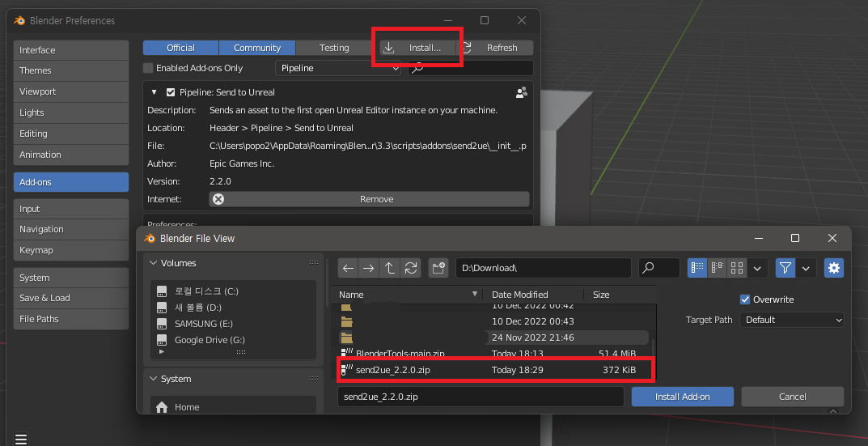Toggle the Community add-ons filter
This screenshot has width=868, height=446.
pyautogui.click(x=257, y=48)
